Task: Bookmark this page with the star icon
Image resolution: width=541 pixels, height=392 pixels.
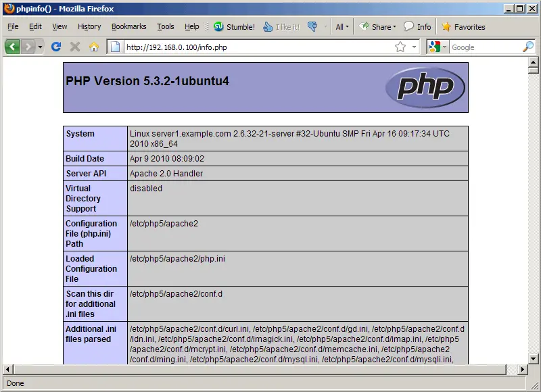Action: point(400,47)
